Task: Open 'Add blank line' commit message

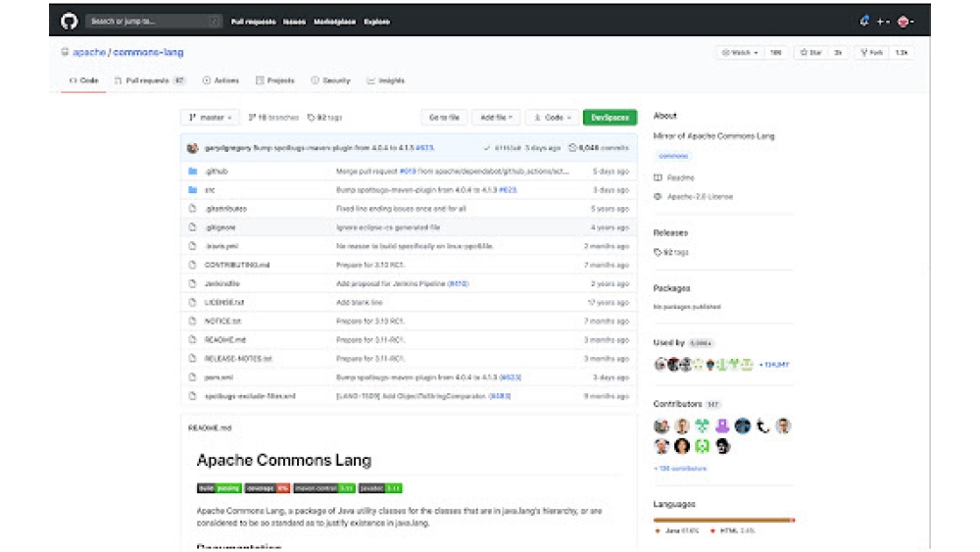Action: pyautogui.click(x=360, y=303)
